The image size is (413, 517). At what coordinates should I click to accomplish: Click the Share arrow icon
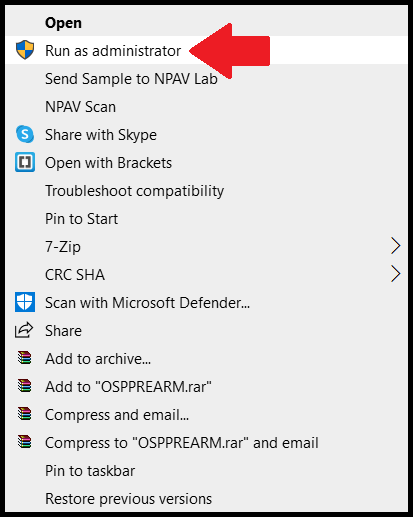tap(24, 330)
